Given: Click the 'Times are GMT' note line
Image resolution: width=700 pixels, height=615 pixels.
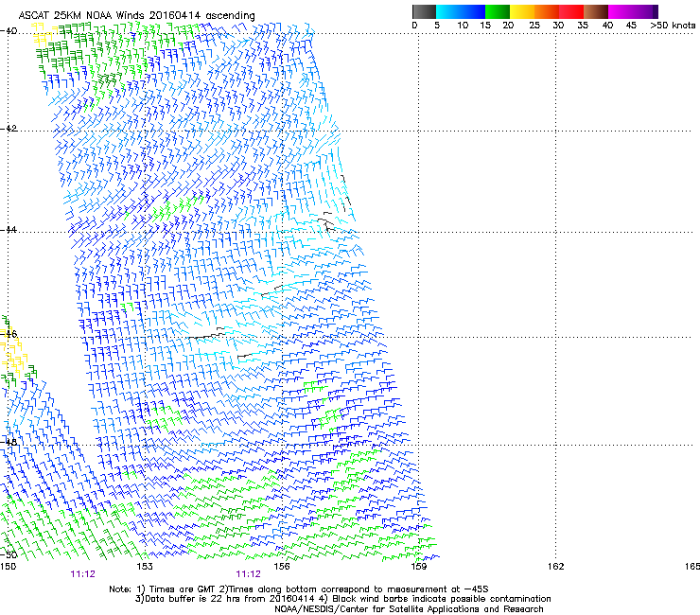Looking at the screenshot, I should [x=299, y=589].
